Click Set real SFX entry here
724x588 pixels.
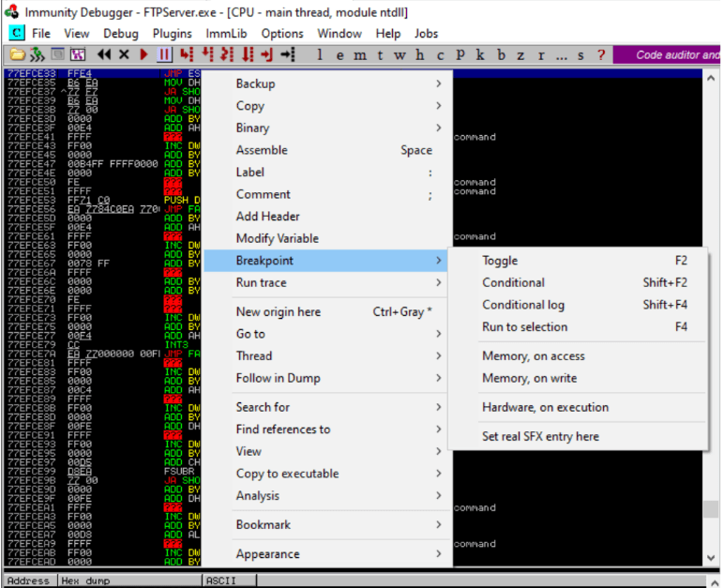578,436
